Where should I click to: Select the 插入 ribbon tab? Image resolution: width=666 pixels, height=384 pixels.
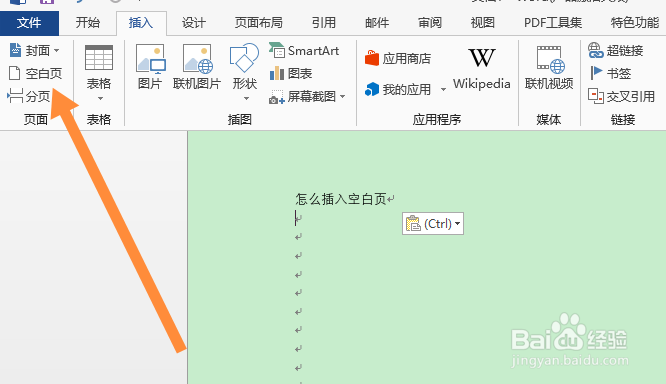click(x=141, y=23)
